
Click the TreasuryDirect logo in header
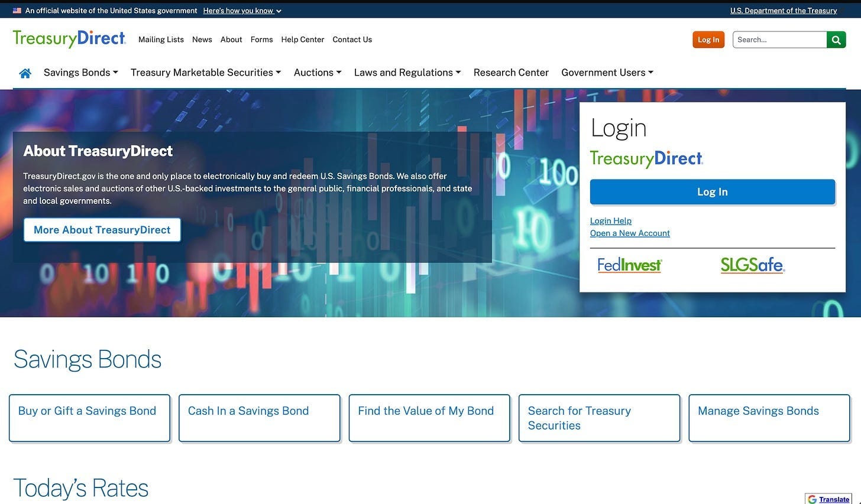(x=69, y=38)
